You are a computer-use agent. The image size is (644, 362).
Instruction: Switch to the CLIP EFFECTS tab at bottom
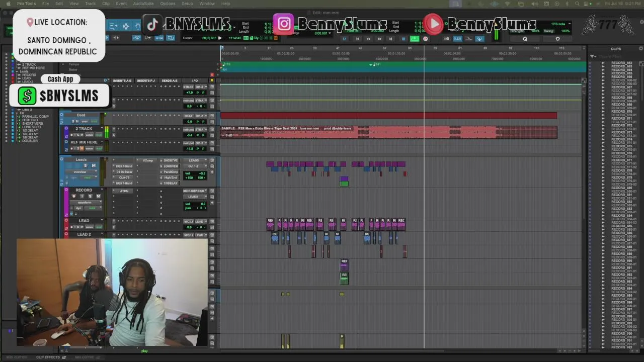click(48, 357)
